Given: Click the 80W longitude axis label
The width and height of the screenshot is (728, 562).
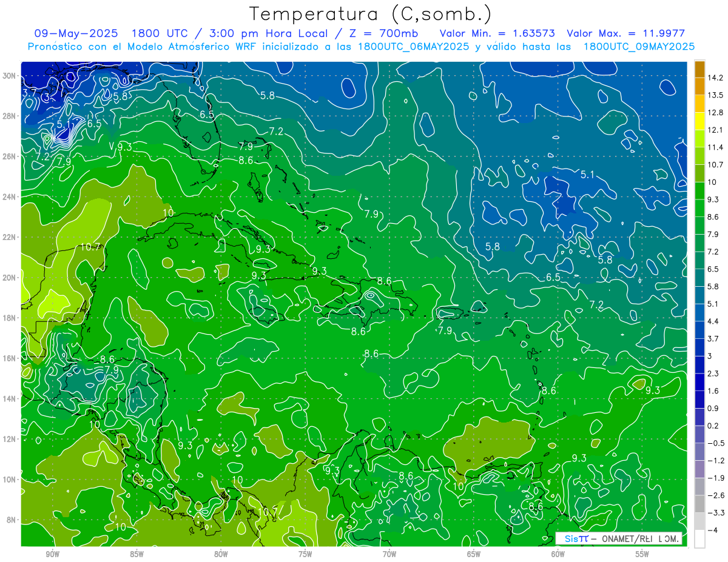Looking at the screenshot, I should coord(221,554).
